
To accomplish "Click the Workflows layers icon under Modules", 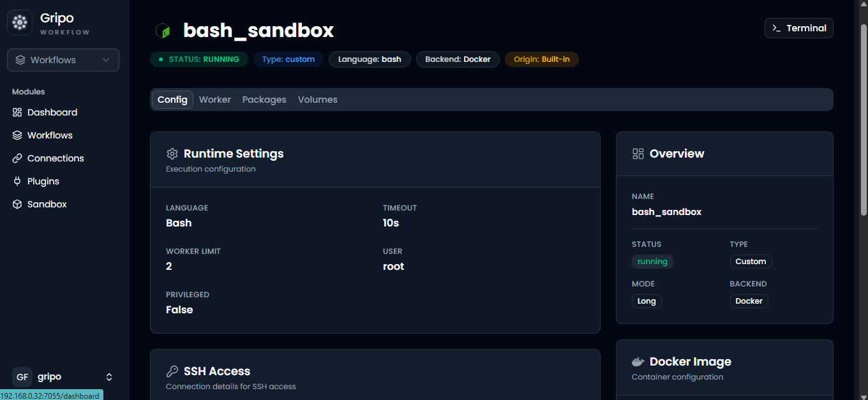I will pyautogui.click(x=17, y=135).
